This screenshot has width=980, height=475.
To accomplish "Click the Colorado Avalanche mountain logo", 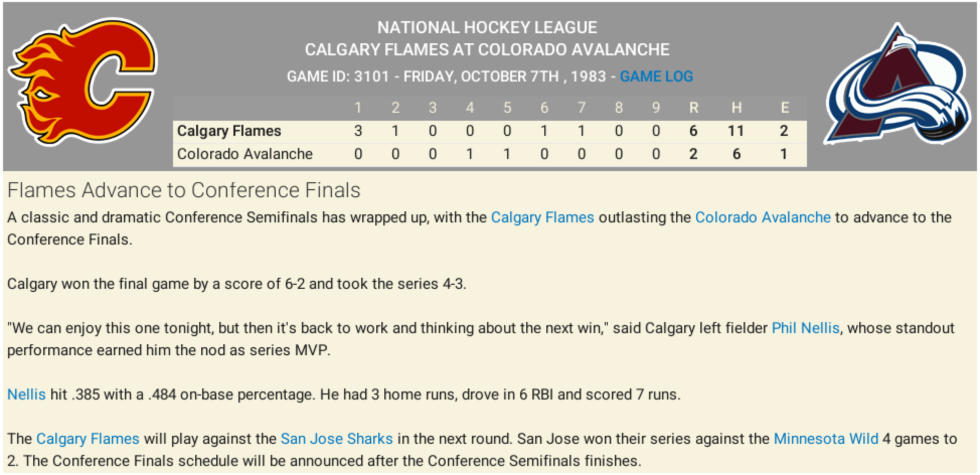I will pyautogui.click(x=898, y=84).
